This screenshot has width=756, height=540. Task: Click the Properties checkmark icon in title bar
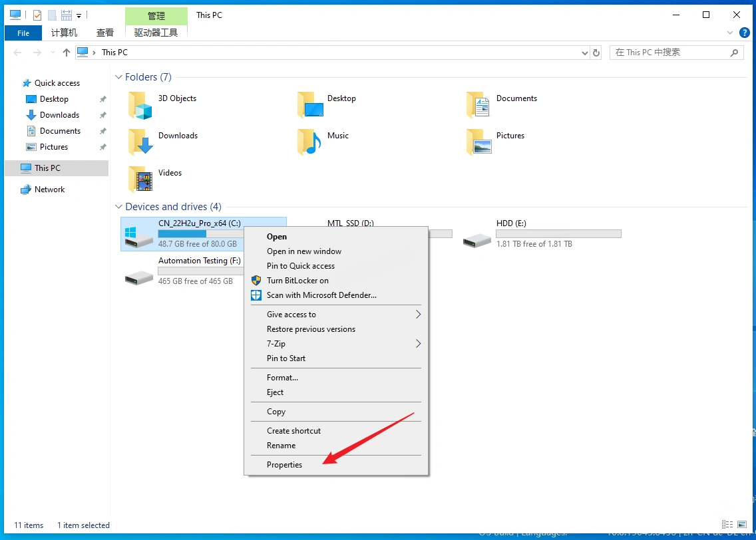coord(37,15)
